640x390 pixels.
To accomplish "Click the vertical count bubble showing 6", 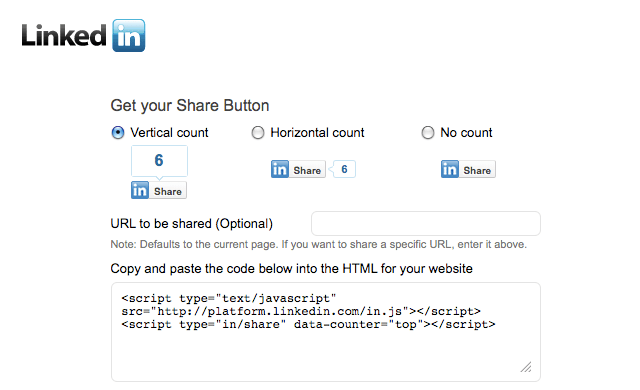I will coord(159,162).
